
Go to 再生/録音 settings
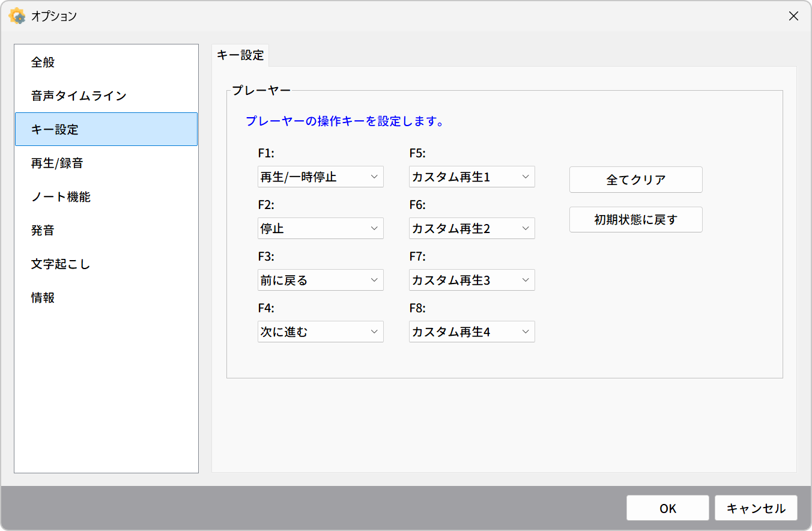(x=106, y=163)
